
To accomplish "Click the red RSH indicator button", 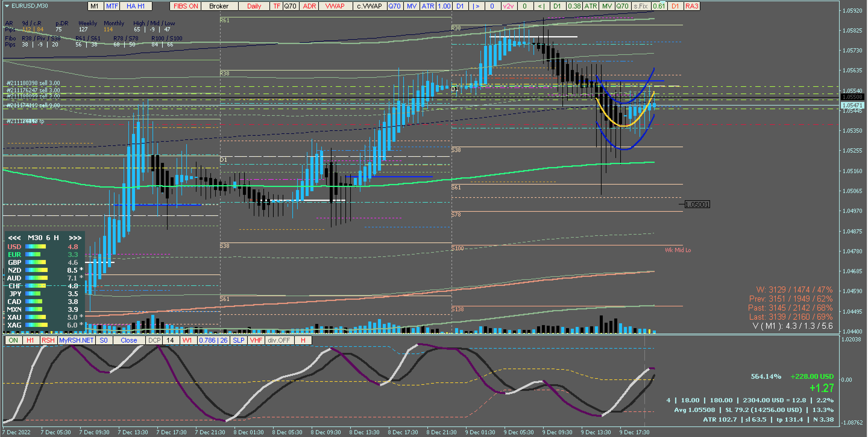I will [x=48, y=340].
